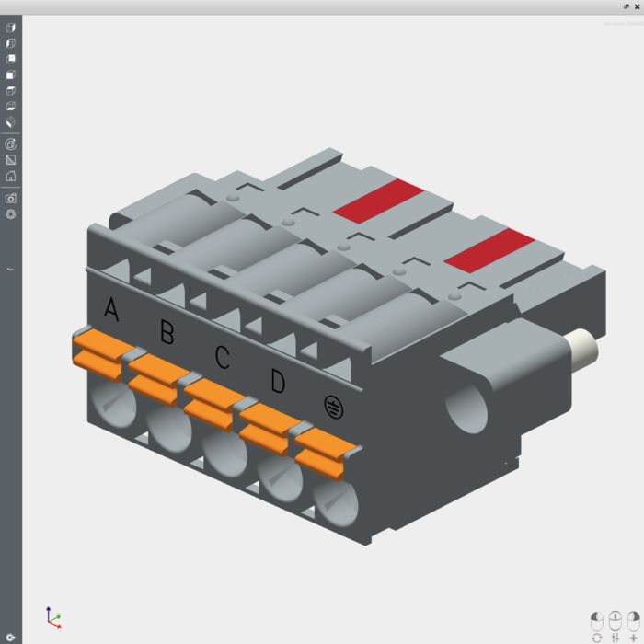Reset to home view with house icon
The image size is (644, 644).
tap(11, 176)
